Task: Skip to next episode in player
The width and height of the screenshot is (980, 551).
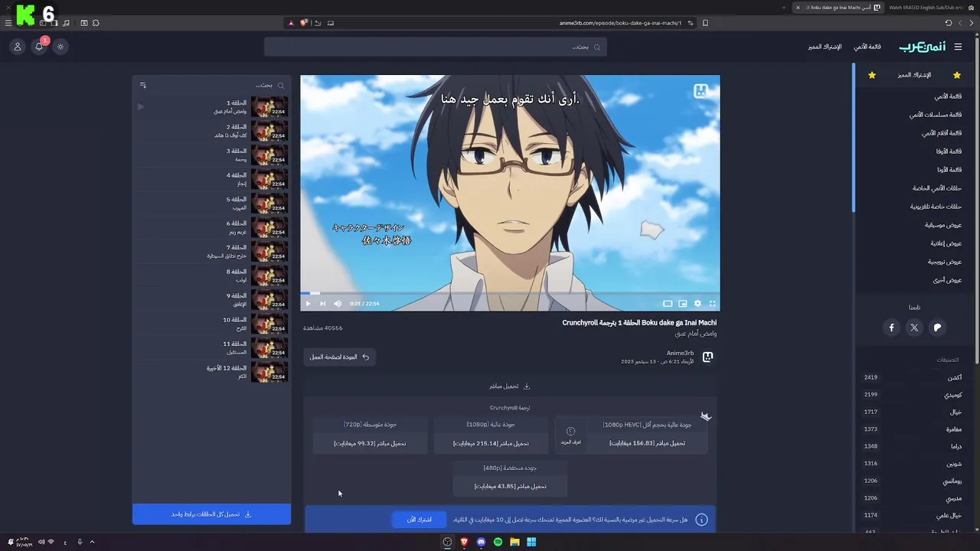Action: coord(322,304)
